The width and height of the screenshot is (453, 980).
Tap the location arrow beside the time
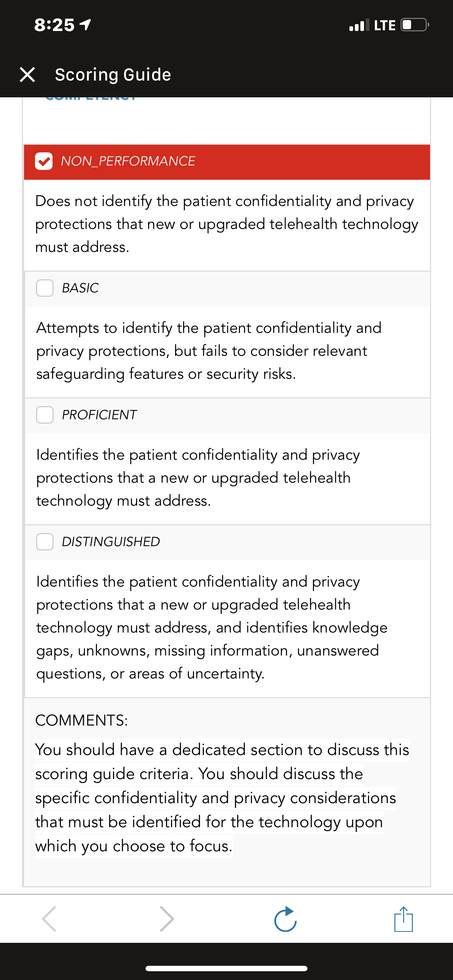tap(85, 25)
